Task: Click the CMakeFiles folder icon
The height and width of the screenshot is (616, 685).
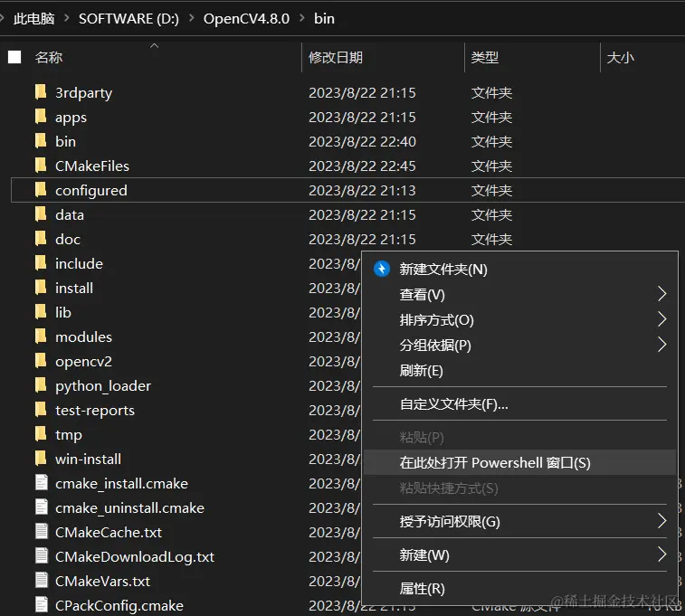Action: click(x=41, y=166)
